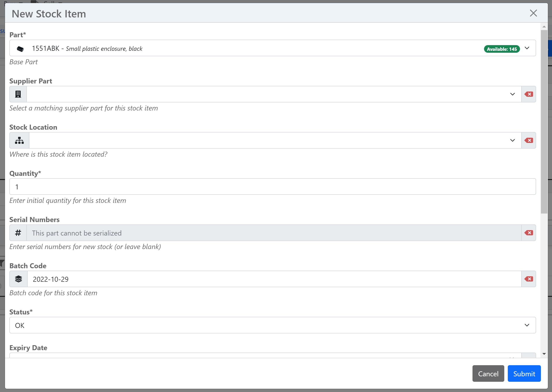This screenshot has height=392, width=552.
Task: Click the Available: 145 green badge
Action: point(502,49)
